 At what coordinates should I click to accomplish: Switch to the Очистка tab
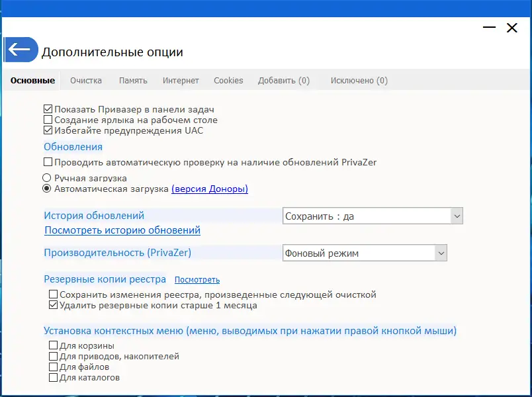point(85,79)
